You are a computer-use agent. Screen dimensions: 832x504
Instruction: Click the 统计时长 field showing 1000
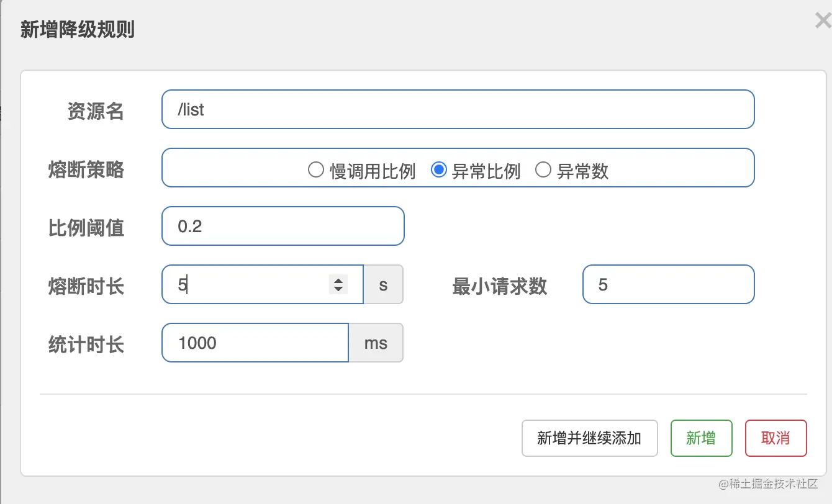tap(255, 343)
